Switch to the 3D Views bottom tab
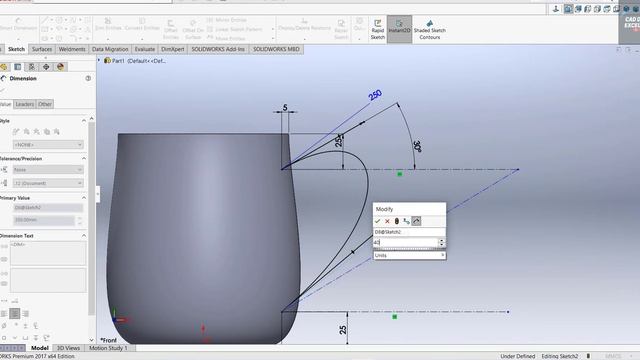640x360 pixels. [x=68, y=348]
